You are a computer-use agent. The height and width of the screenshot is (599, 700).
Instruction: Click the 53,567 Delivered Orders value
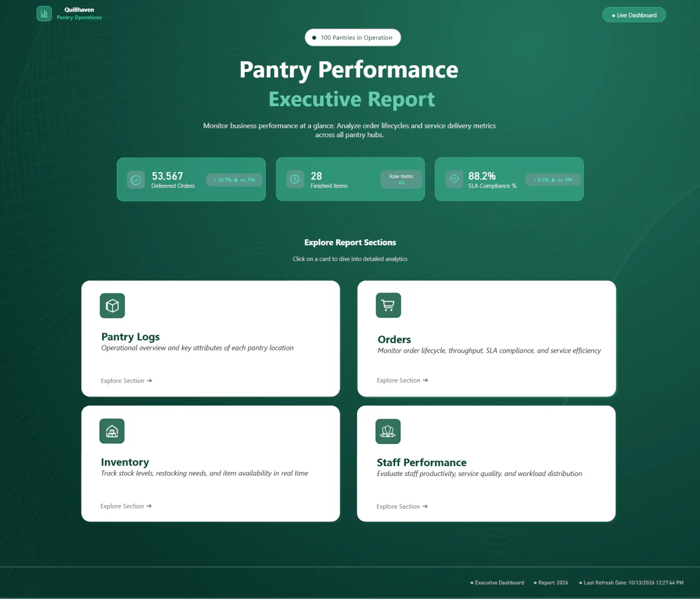[x=167, y=176]
